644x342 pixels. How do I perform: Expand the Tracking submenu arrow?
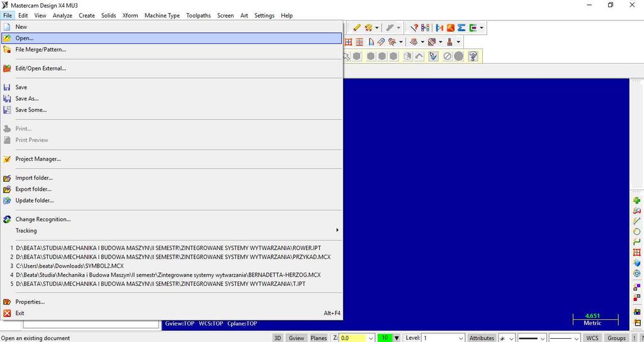(x=337, y=230)
